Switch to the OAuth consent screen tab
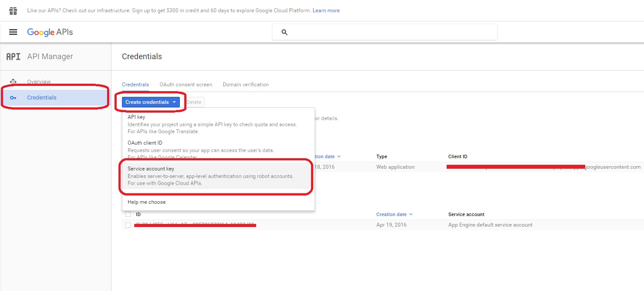 pos(186,85)
